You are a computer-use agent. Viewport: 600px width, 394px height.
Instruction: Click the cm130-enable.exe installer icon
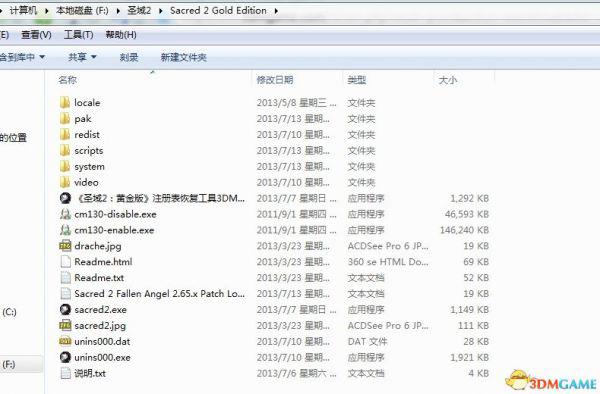click(65, 230)
